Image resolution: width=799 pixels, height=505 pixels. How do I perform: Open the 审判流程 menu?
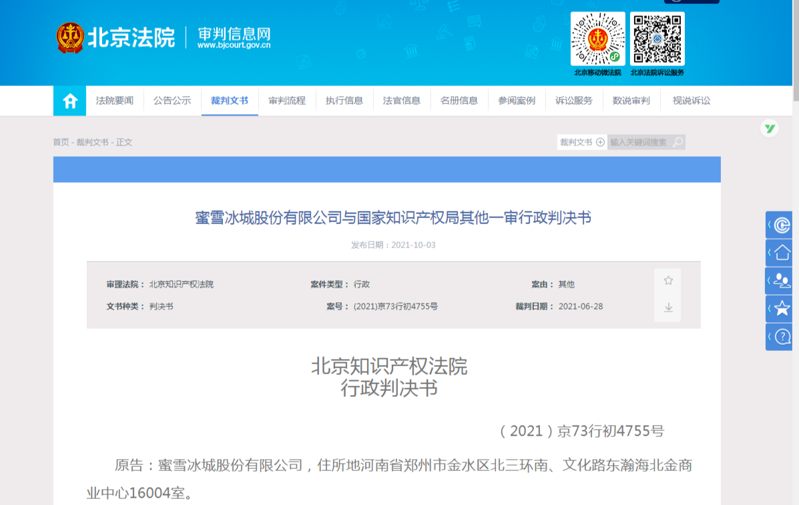pos(287,101)
